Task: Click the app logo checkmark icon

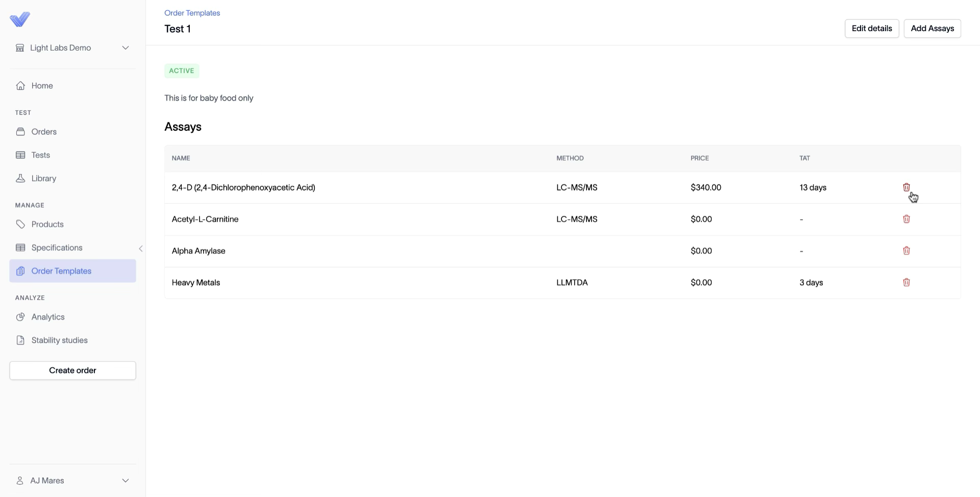Action: coord(20,19)
